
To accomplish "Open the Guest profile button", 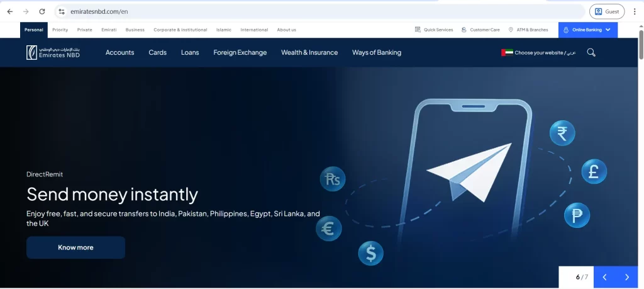I will click(607, 11).
